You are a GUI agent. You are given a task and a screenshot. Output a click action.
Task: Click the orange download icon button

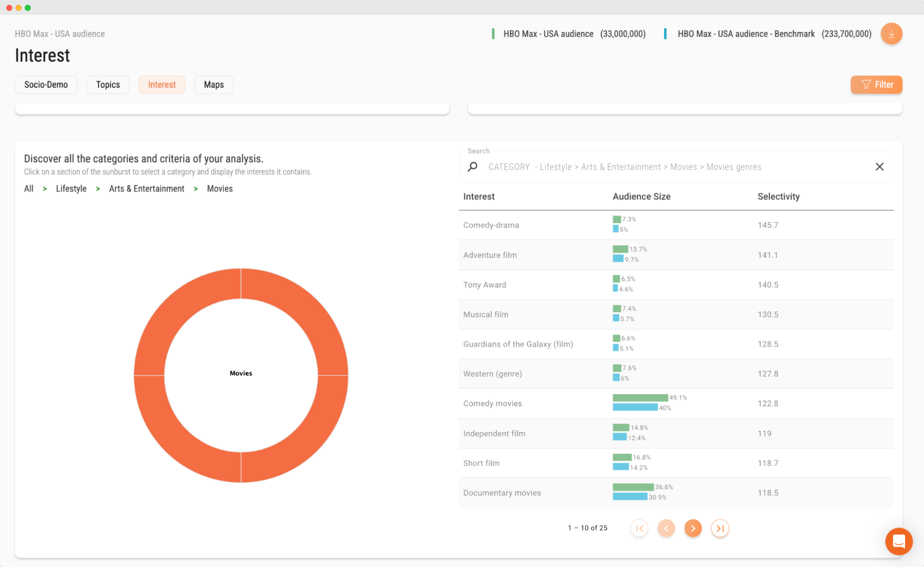point(891,34)
